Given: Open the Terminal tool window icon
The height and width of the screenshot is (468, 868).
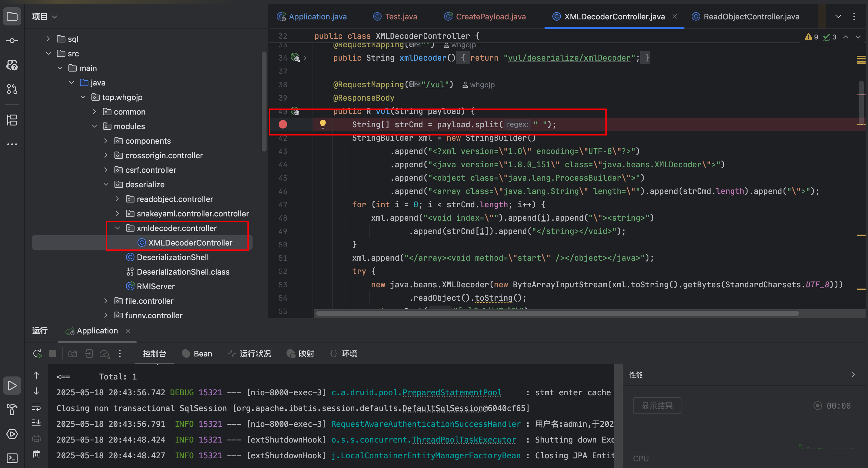Looking at the screenshot, I should [12, 458].
